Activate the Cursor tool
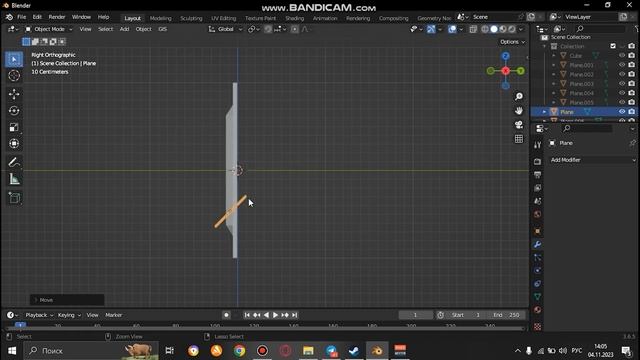Screen dimensions: 640x360 click(x=14, y=76)
